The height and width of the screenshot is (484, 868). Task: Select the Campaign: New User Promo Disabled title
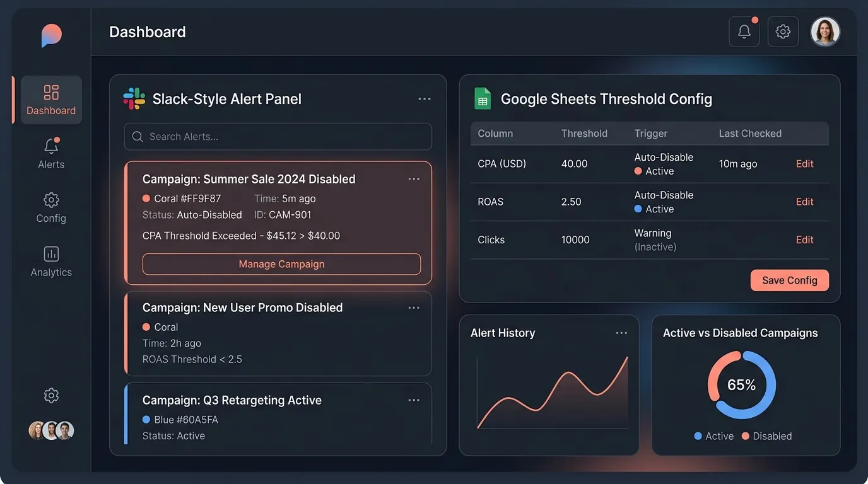[242, 308]
